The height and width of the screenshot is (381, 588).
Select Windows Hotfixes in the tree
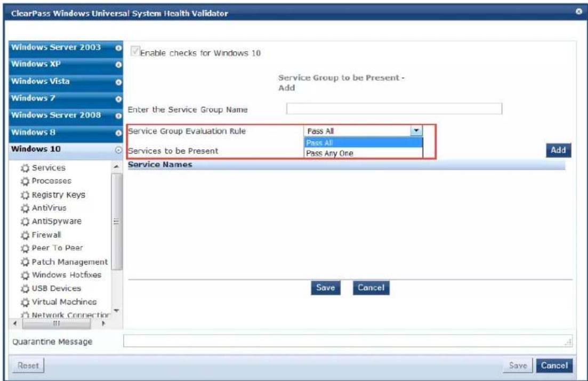coord(67,275)
